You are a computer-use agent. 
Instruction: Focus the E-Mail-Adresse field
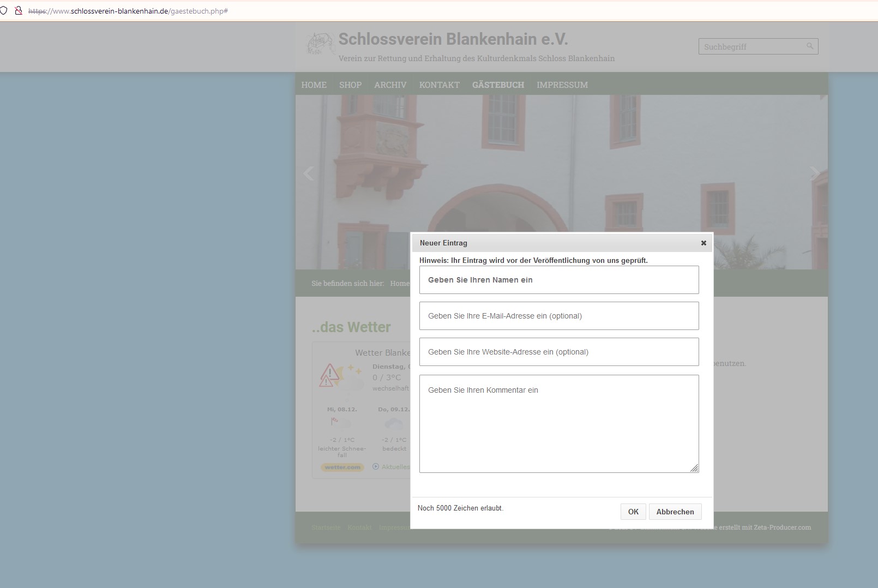559,316
